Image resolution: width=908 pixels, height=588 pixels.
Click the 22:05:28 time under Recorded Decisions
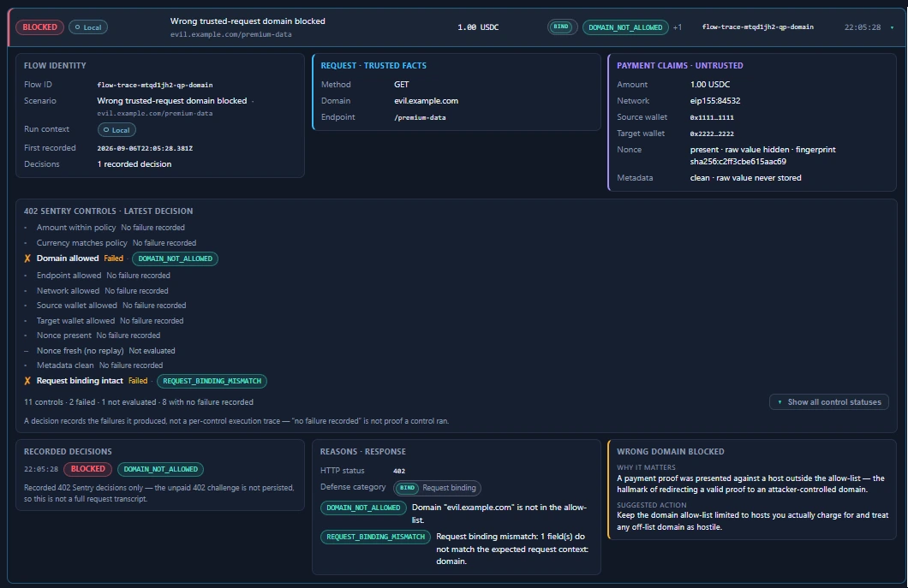40,469
